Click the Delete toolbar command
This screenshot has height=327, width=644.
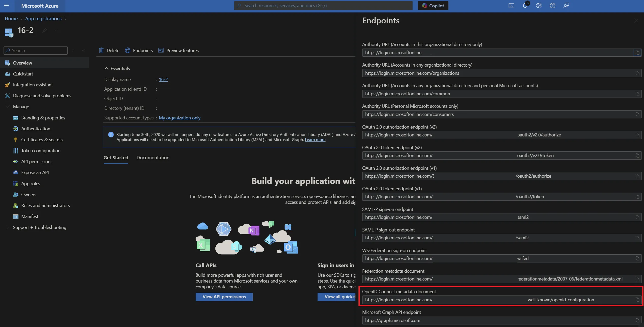click(109, 50)
